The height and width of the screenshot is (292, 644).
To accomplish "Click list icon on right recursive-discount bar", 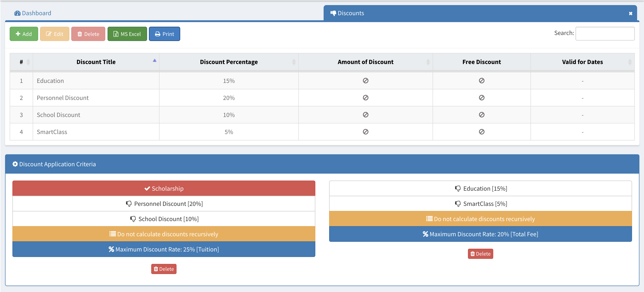I will [429, 219].
